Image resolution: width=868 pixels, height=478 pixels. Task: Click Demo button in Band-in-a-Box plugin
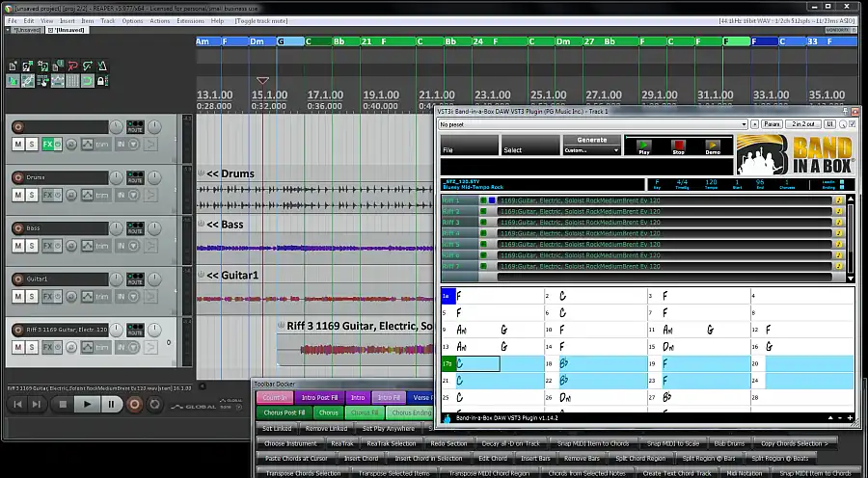click(713, 146)
